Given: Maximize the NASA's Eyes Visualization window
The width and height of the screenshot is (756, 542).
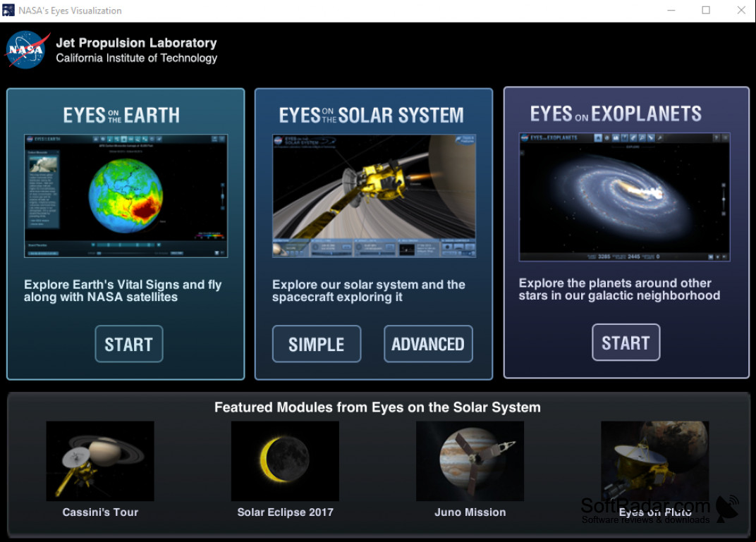Looking at the screenshot, I should point(706,10).
